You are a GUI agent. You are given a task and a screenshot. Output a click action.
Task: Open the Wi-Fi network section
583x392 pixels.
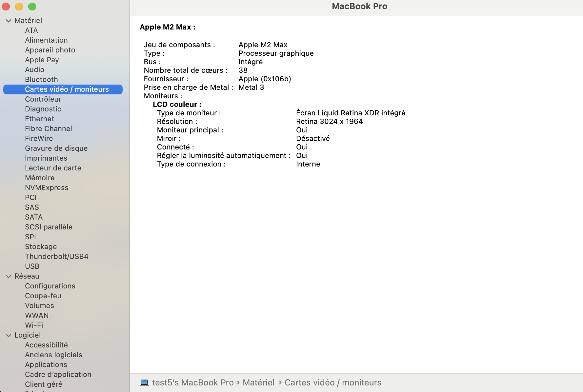click(x=34, y=325)
